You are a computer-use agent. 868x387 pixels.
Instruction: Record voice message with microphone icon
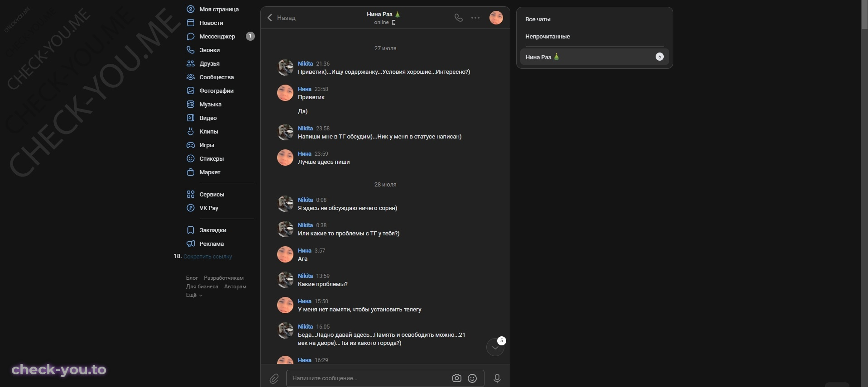tap(497, 378)
